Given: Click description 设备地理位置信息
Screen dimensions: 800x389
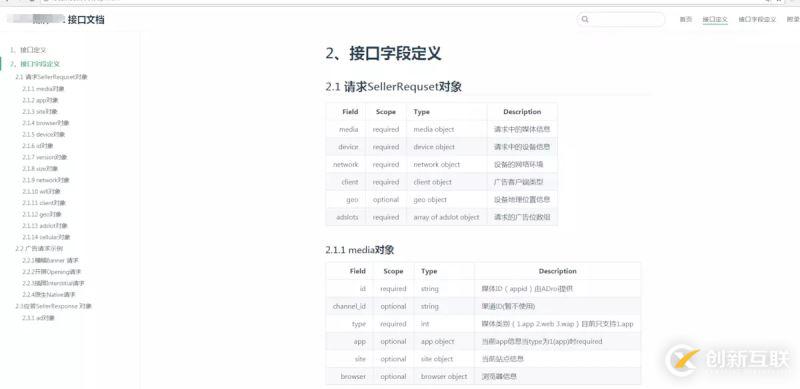Looking at the screenshot, I should [x=522, y=200].
